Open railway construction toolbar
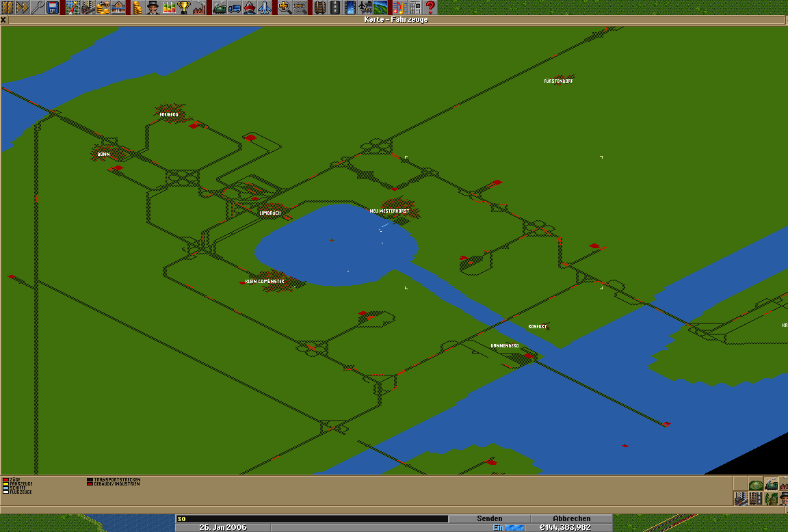This screenshot has width=788, height=532. pyautogui.click(x=319, y=7)
